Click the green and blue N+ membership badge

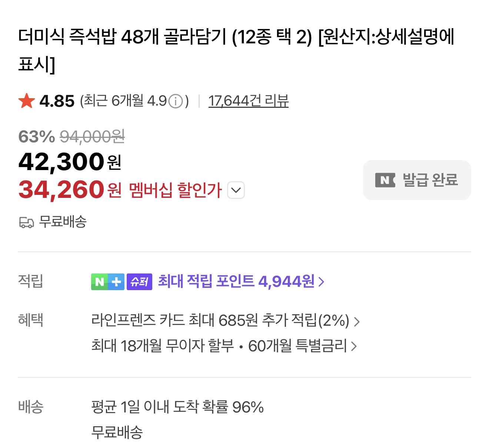point(107,282)
